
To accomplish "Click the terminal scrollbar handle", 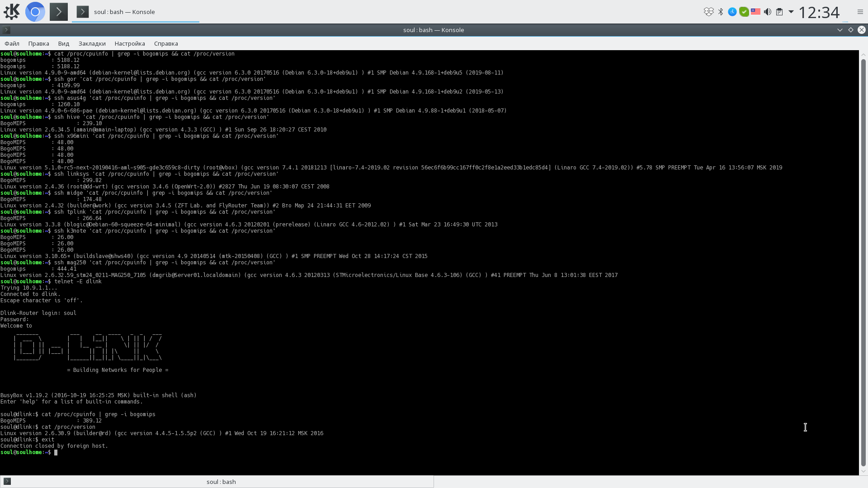I will point(863,262).
